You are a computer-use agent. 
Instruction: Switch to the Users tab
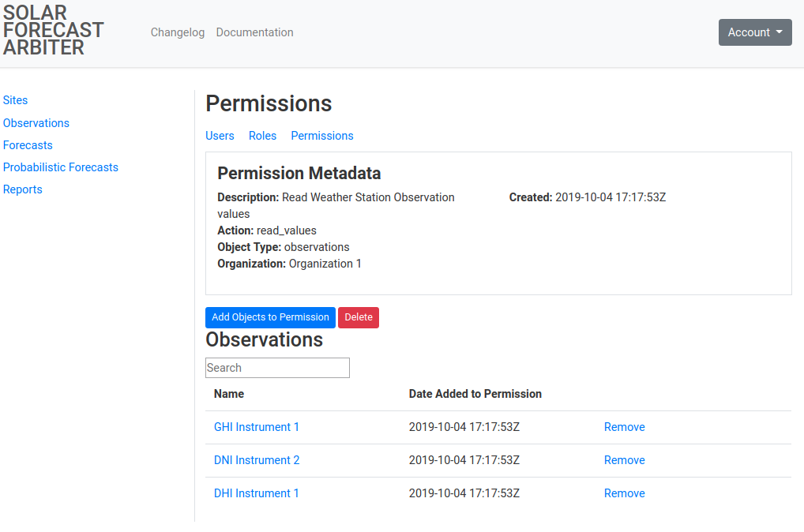click(x=220, y=136)
